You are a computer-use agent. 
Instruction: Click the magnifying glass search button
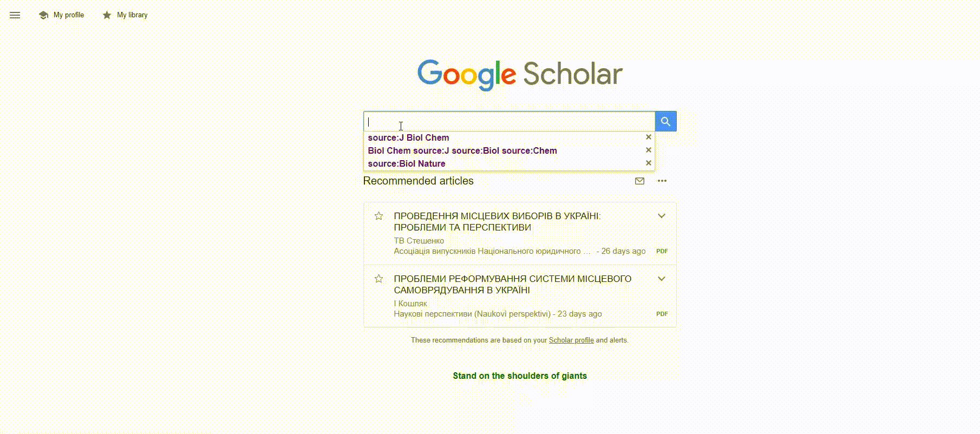[665, 121]
